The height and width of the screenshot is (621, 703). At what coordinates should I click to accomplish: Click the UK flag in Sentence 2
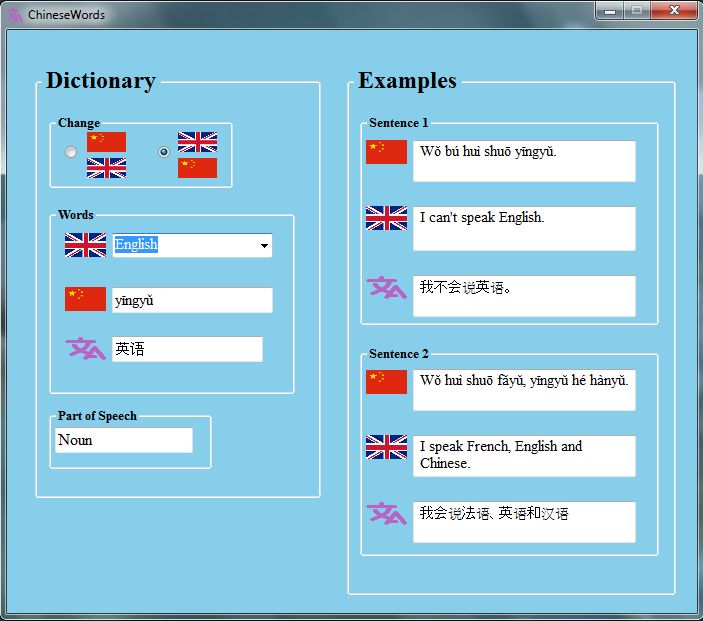(x=386, y=447)
